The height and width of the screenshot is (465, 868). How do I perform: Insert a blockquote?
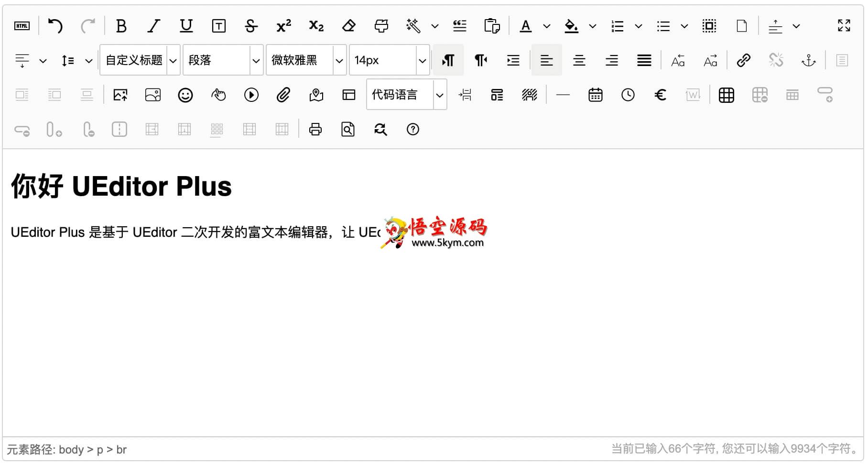pyautogui.click(x=460, y=26)
